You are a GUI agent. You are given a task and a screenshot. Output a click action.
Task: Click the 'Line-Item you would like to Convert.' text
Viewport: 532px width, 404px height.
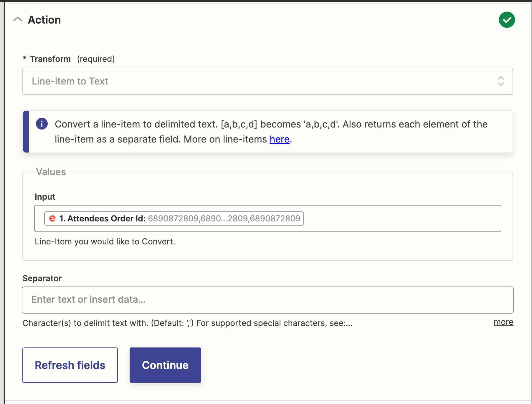coord(105,241)
